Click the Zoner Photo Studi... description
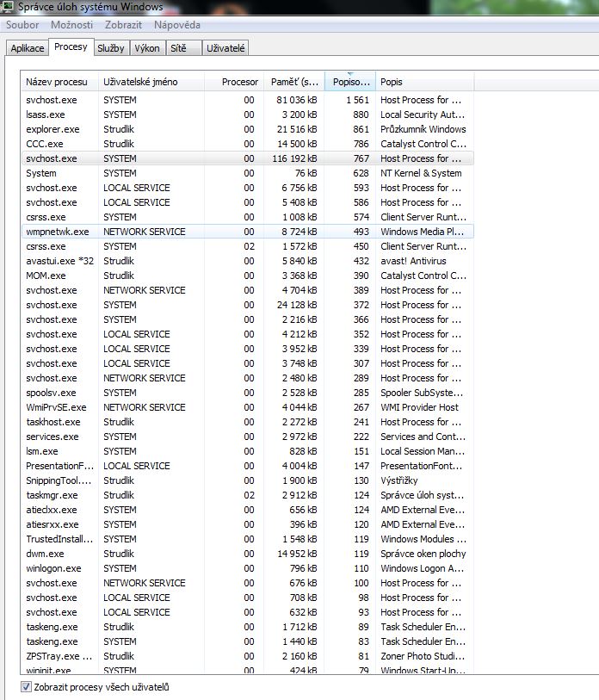This screenshot has width=599, height=700. coord(423,656)
